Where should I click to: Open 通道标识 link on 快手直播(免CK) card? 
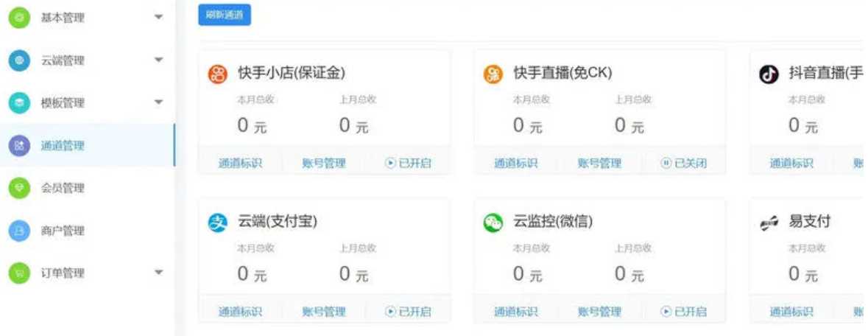pos(515,163)
